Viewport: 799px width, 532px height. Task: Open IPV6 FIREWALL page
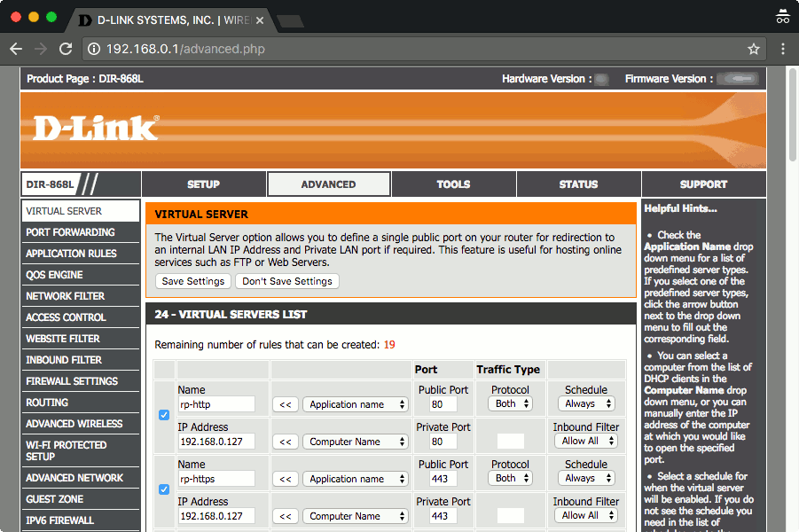pos(81,520)
